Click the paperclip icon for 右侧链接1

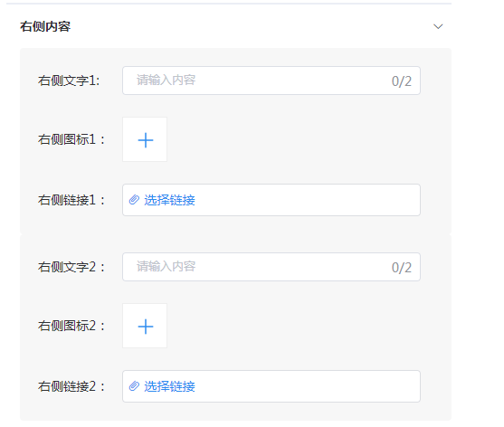134,200
